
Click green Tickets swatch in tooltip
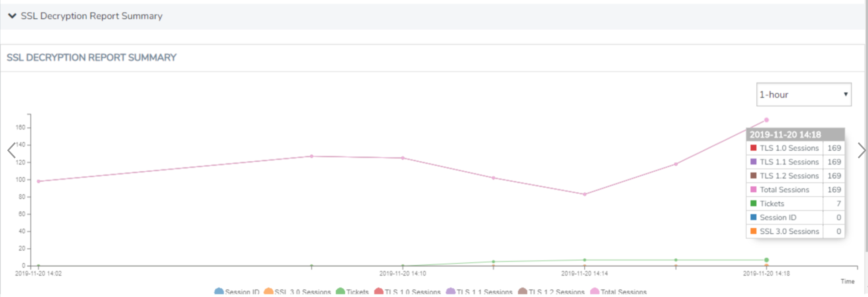(754, 204)
